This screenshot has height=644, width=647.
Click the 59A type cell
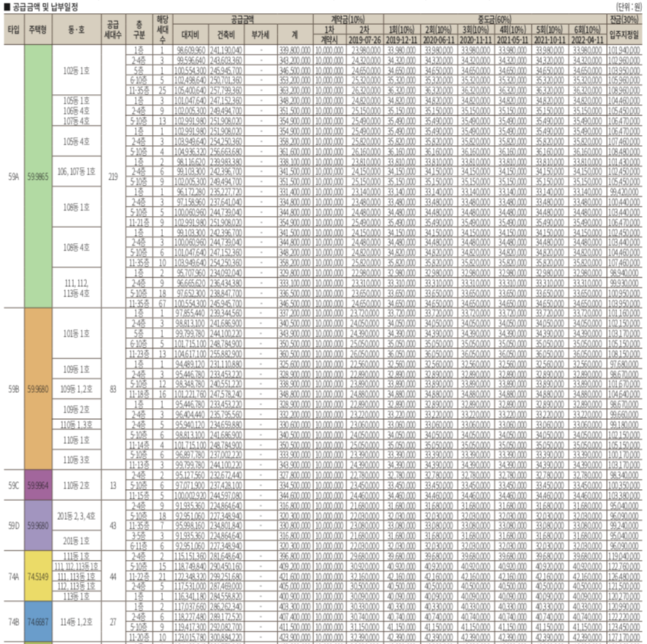pyautogui.click(x=14, y=177)
